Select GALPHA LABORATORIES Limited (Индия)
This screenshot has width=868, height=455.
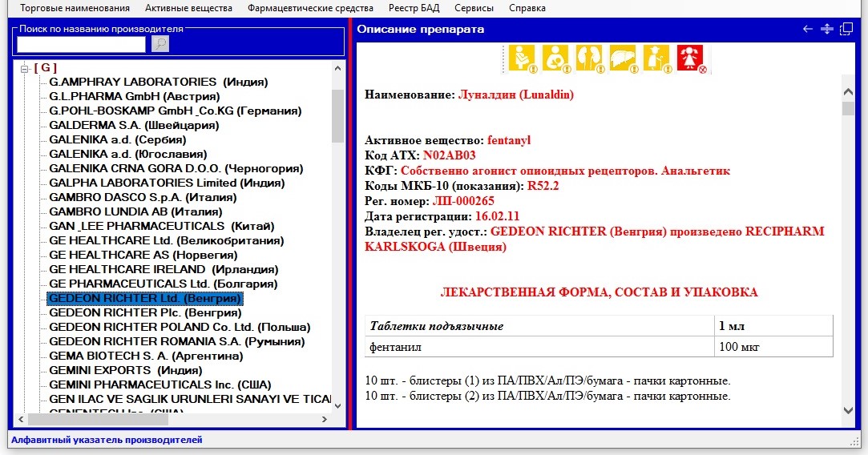[167, 183]
